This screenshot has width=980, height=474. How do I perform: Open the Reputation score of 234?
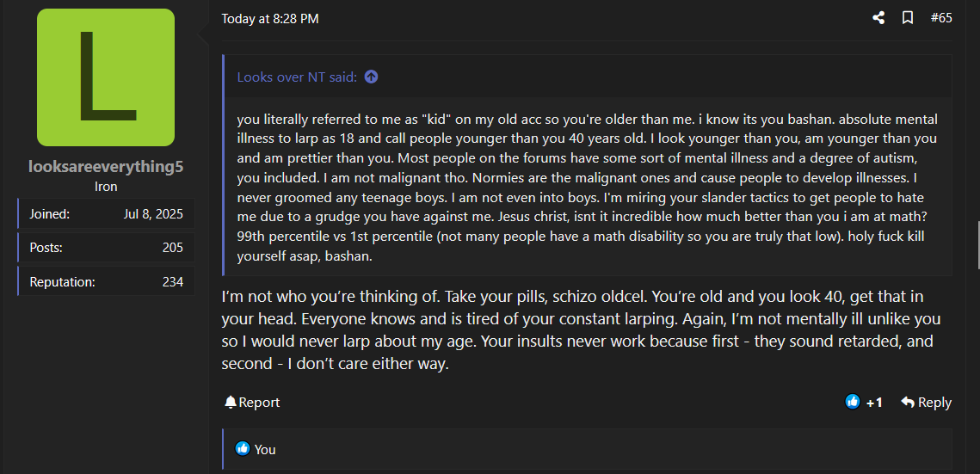coord(106,281)
